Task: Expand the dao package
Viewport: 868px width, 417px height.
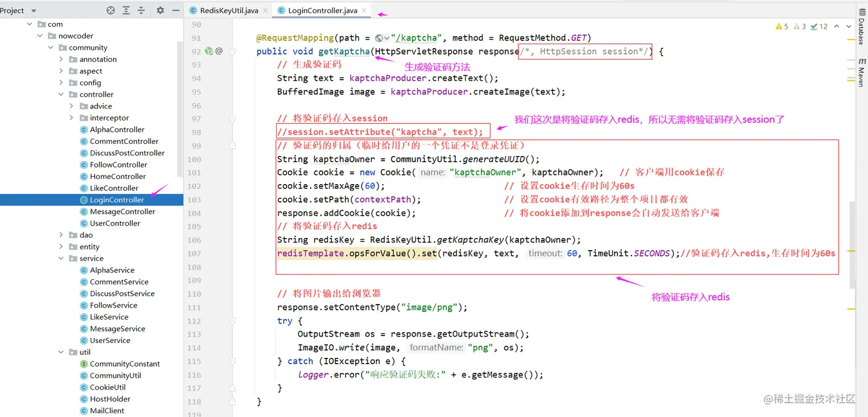Action: (61, 235)
